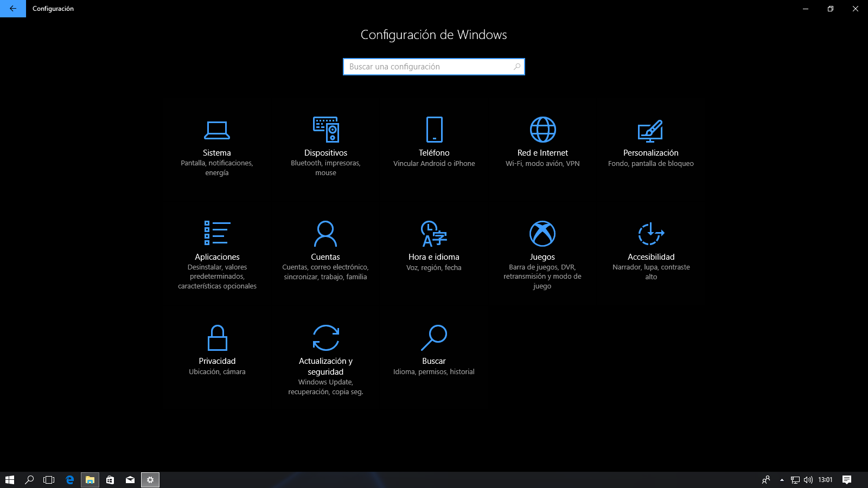Click the Sistema title text
The height and width of the screenshot is (488, 868).
(217, 153)
